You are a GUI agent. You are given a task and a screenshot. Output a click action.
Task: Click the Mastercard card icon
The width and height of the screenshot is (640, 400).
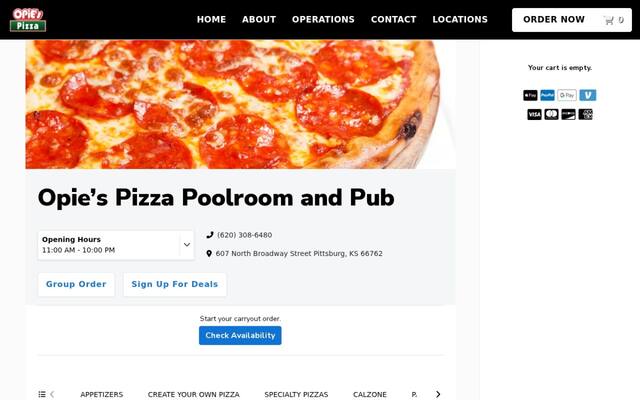coord(551,115)
